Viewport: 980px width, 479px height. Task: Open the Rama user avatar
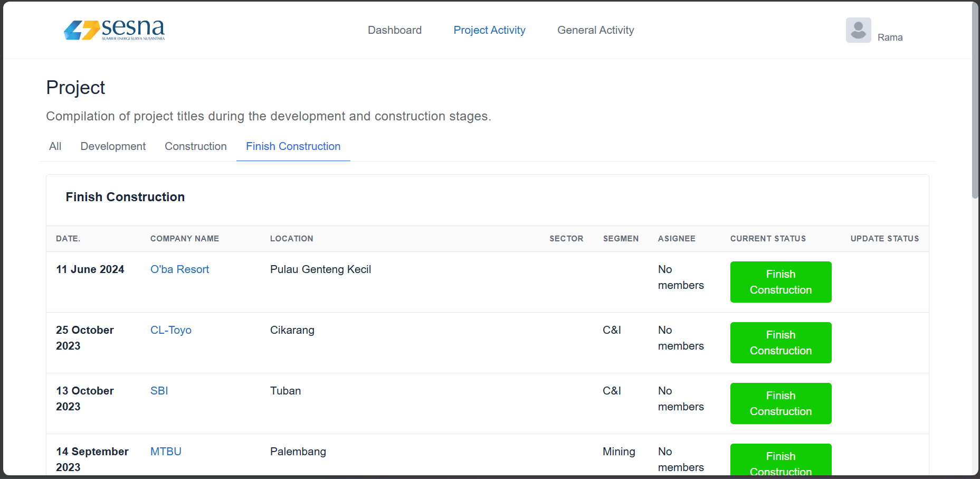coord(858,30)
